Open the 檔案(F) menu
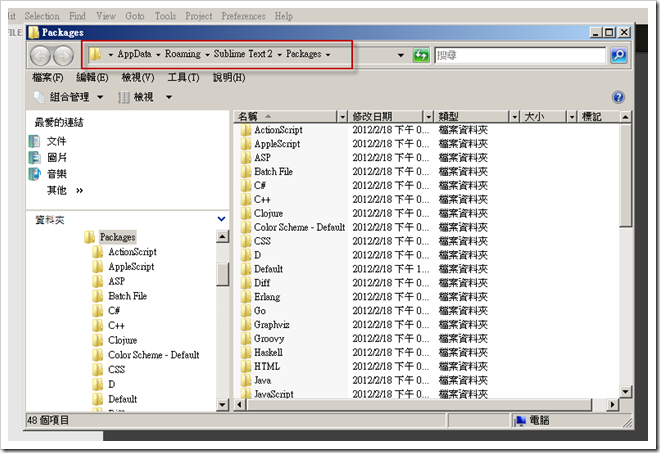Image resolution: width=660 pixels, height=453 pixels. (x=48, y=77)
